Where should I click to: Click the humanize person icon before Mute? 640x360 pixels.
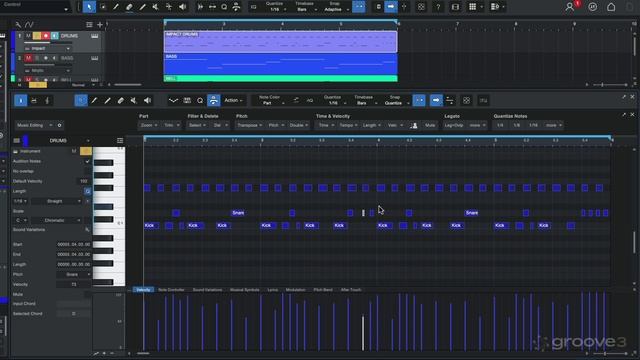[x=414, y=125]
